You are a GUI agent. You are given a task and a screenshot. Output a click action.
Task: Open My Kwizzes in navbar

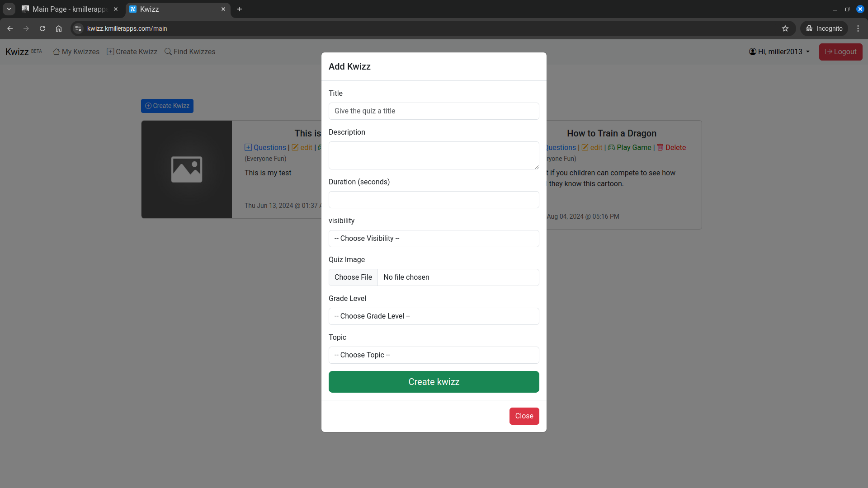[x=76, y=52]
